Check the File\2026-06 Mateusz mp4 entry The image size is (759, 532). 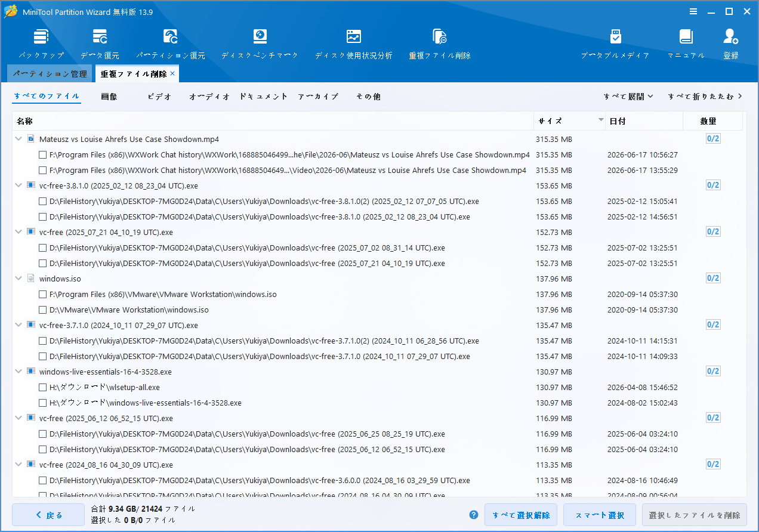click(42, 154)
